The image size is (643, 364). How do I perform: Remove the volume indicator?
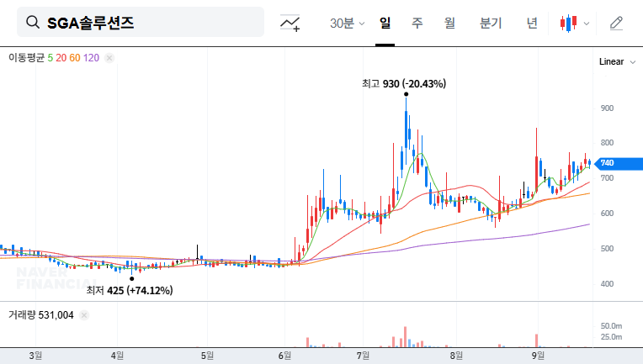click(84, 315)
